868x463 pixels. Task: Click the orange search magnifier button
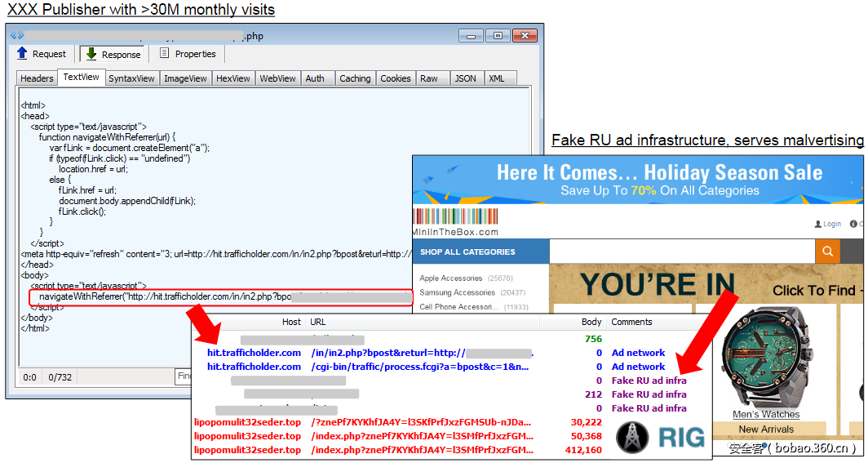(x=827, y=251)
